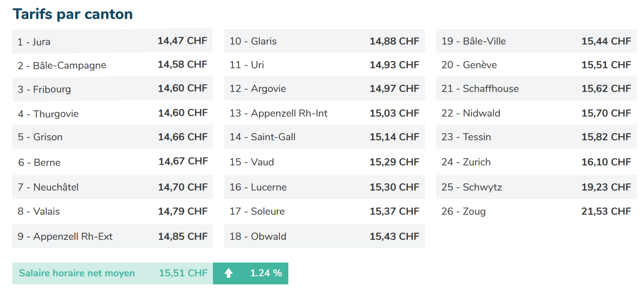Click the Tarifs par canton heading
This screenshot has height=291, width=644.
pyautogui.click(x=73, y=14)
